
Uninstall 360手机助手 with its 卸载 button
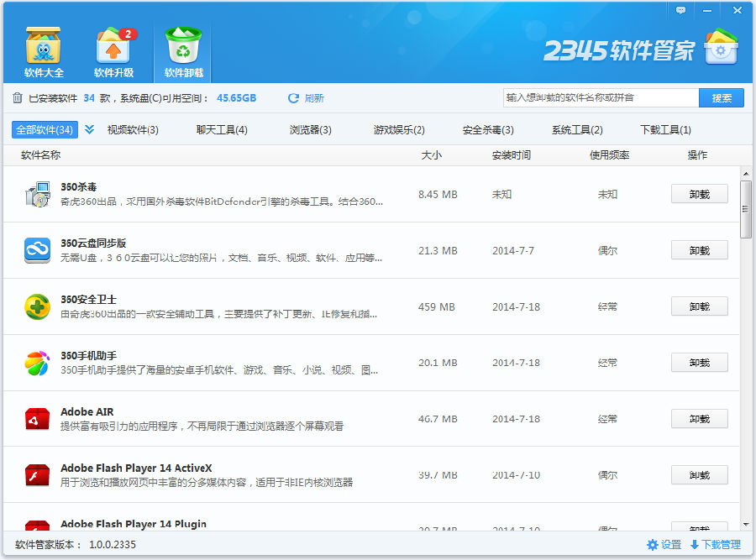pyautogui.click(x=700, y=363)
